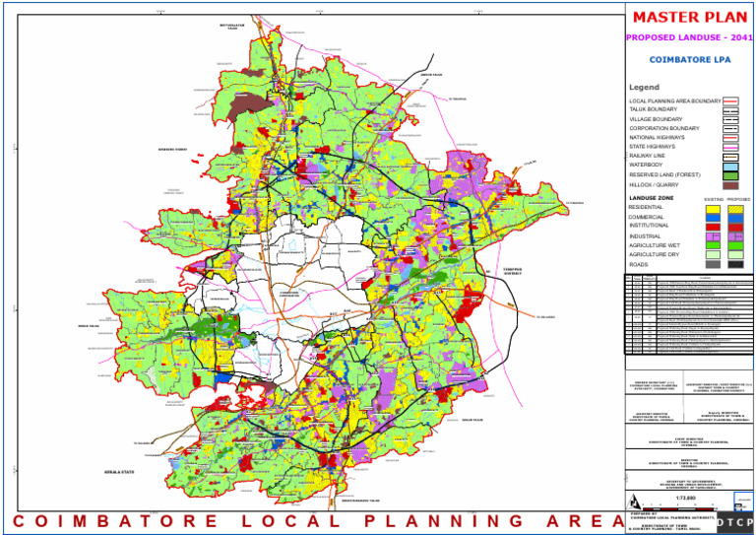This screenshot has height=535, width=756.
Task: Click the MASTER PLAN title
Action: (690, 18)
